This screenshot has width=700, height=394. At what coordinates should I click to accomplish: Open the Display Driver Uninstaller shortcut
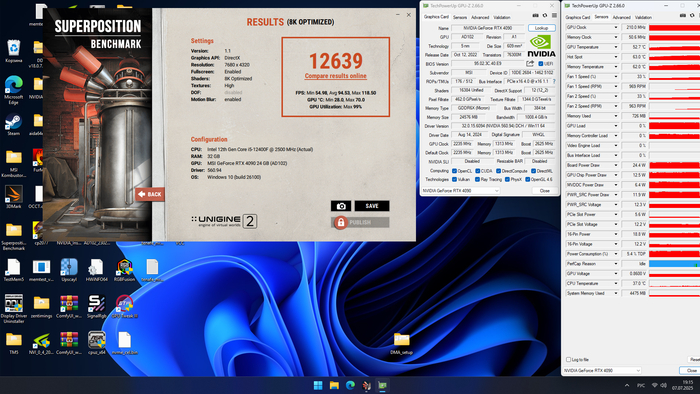13,309
